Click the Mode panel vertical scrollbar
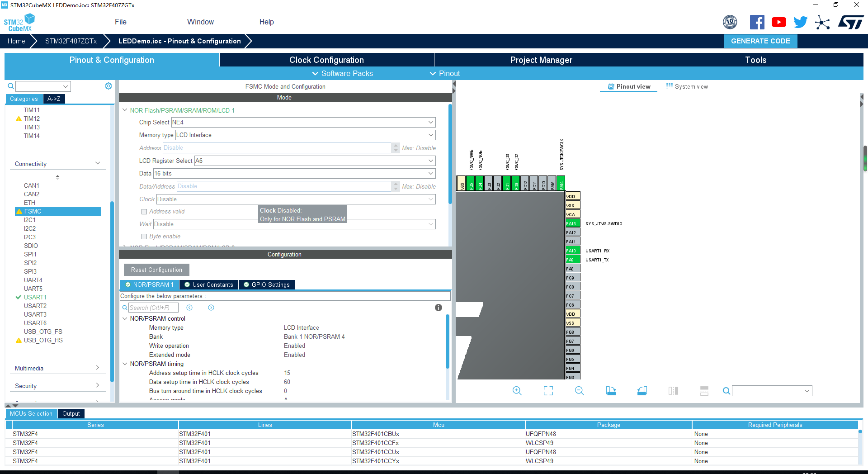 450,154
